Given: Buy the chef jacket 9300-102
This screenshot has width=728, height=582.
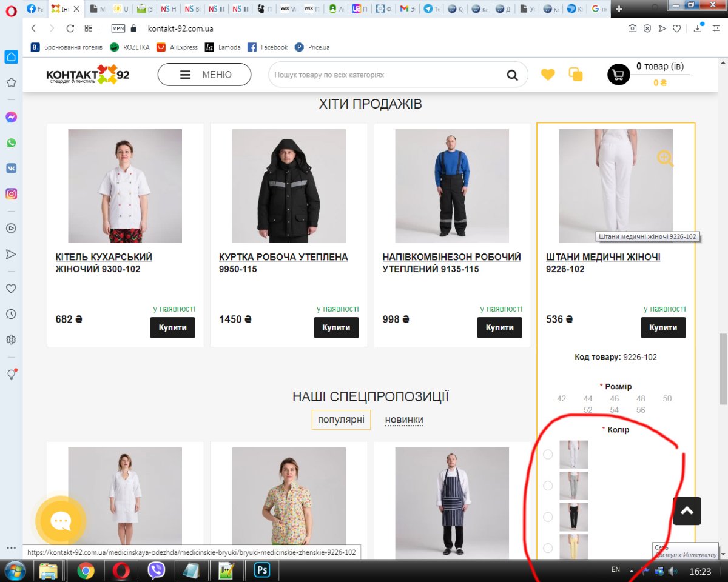Looking at the screenshot, I should (x=173, y=327).
